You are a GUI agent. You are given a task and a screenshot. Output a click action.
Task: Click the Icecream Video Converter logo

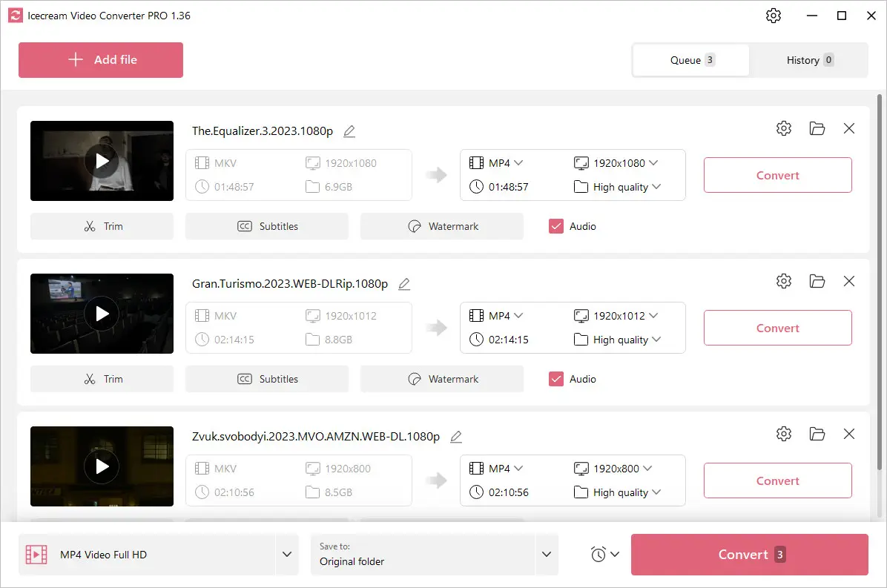[16, 16]
